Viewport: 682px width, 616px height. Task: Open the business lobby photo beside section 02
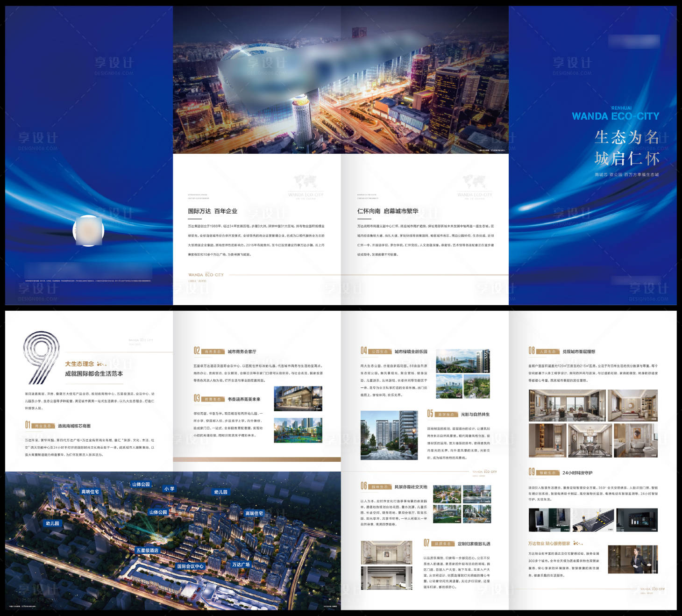(298, 399)
